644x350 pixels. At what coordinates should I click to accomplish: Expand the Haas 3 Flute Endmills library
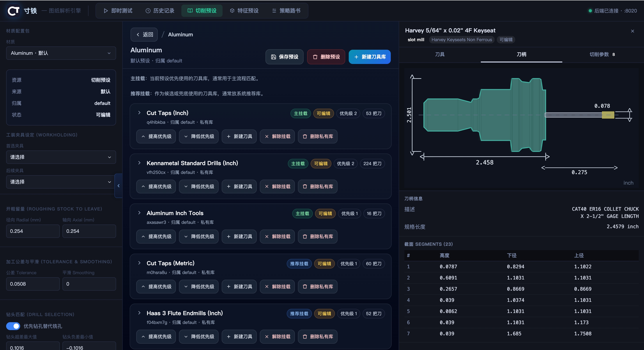pos(139,313)
